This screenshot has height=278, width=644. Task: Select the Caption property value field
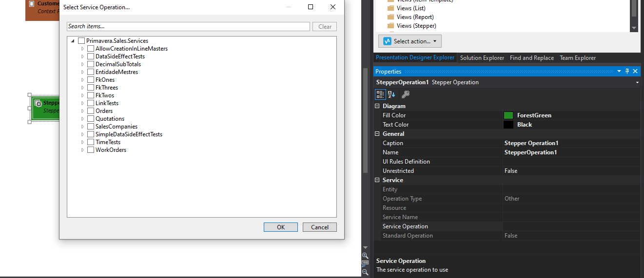[571, 143]
